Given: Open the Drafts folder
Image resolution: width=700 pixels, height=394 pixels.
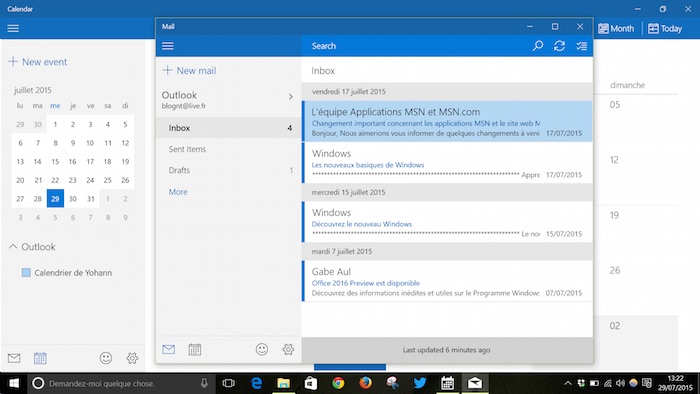Looking at the screenshot, I should [x=229, y=170].
